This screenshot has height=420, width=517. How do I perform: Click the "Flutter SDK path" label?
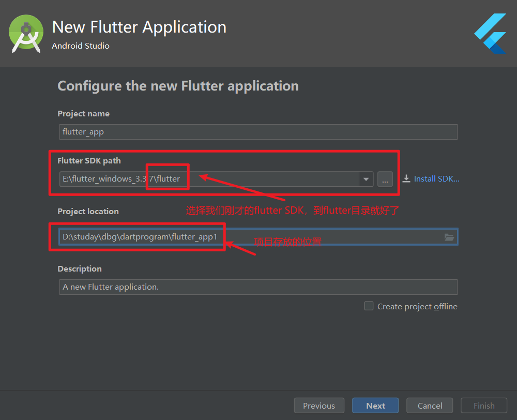(x=89, y=161)
